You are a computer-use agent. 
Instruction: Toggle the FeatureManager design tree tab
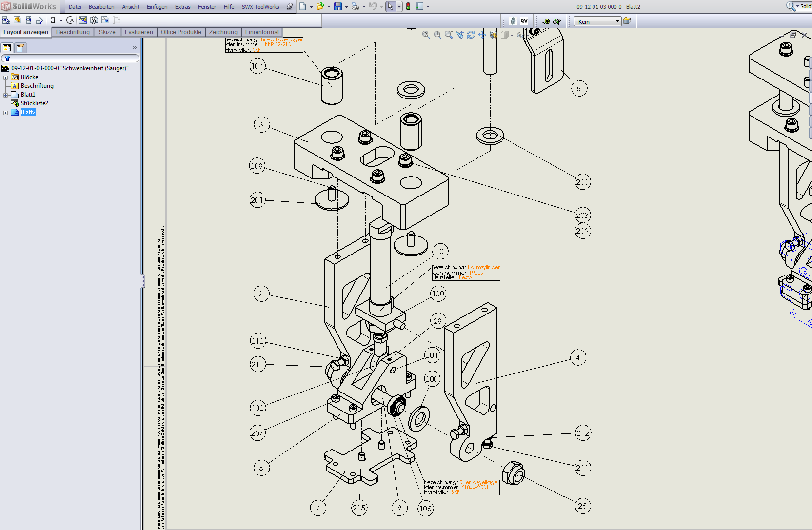(7, 48)
